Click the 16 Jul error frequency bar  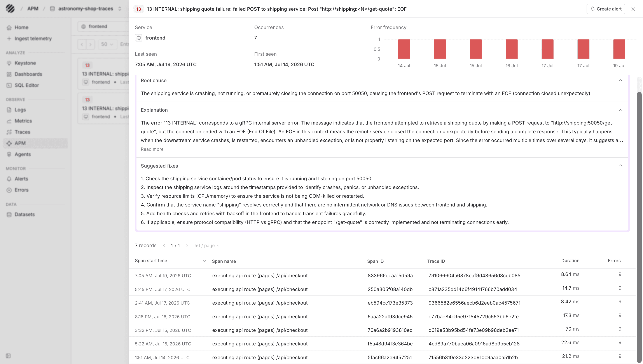click(x=511, y=49)
